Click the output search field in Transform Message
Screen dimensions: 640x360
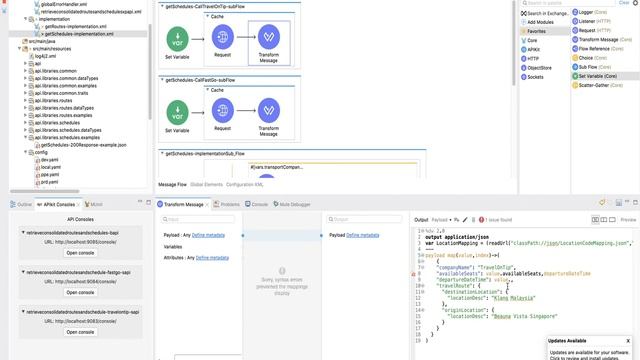click(364, 219)
